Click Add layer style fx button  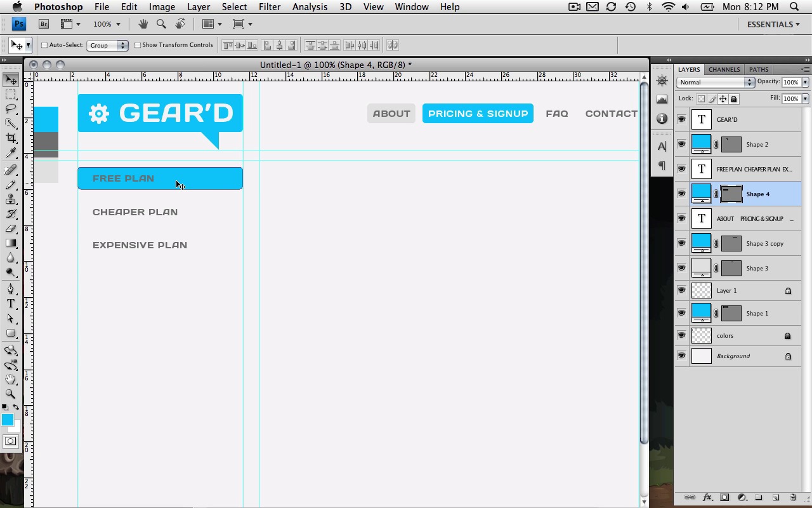[707, 498]
